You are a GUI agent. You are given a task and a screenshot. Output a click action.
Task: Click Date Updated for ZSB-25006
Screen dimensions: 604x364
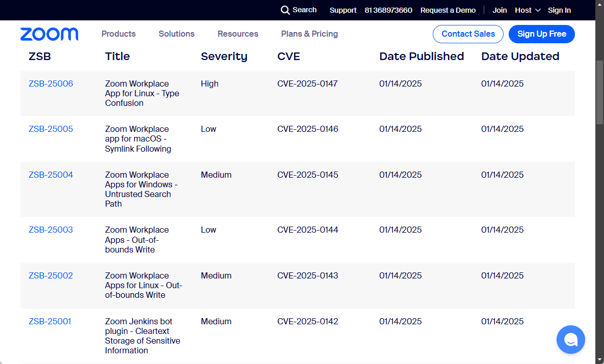pyautogui.click(x=502, y=83)
